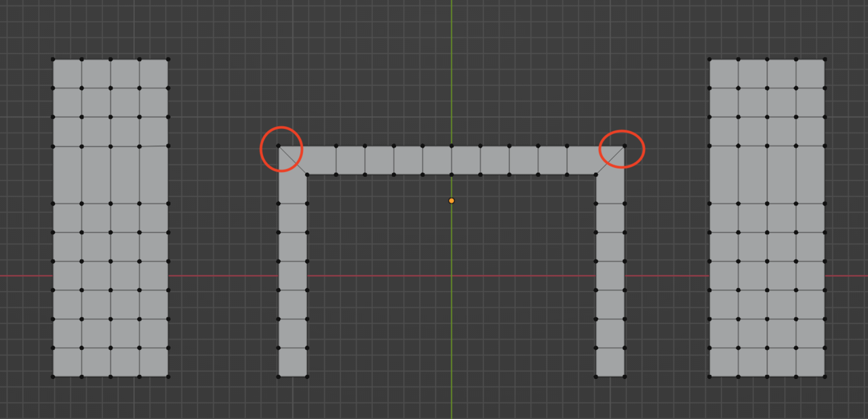This screenshot has height=419, width=868.
Task: Select bottom-left vertex of arch's left leg
Action: click(x=278, y=376)
